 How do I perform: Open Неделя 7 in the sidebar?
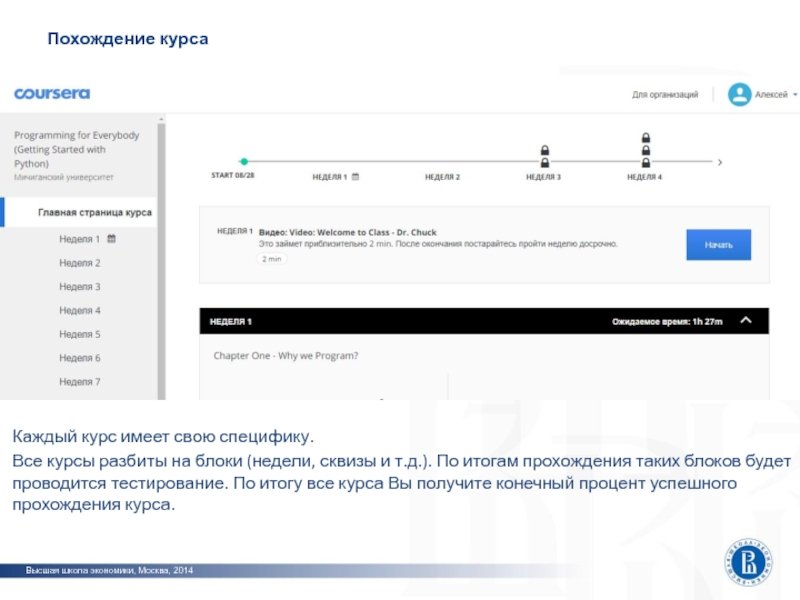pyautogui.click(x=80, y=382)
